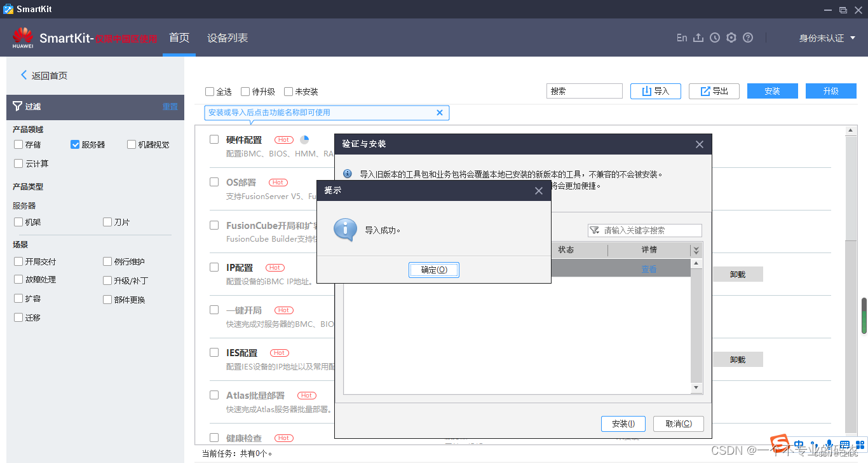Open the IES配置 function name

point(242,352)
